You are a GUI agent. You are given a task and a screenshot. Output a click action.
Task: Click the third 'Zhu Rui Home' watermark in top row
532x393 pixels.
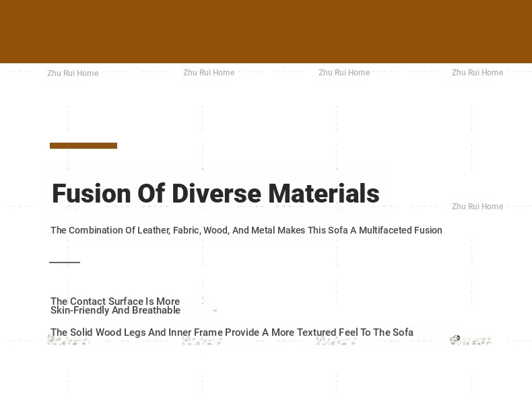coord(344,73)
